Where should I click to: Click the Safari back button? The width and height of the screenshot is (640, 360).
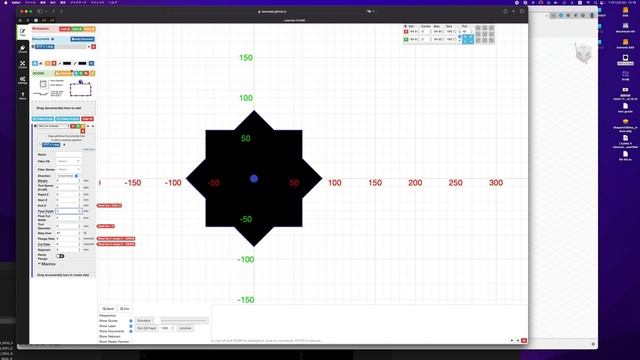[53, 11]
